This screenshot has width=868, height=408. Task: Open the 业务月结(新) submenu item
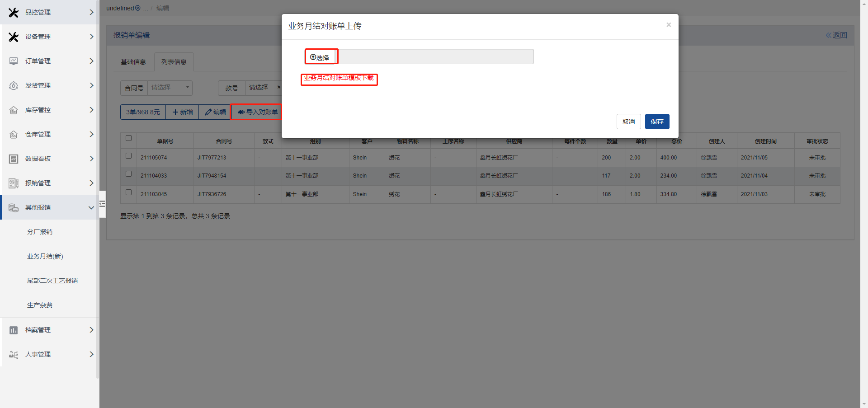point(45,256)
